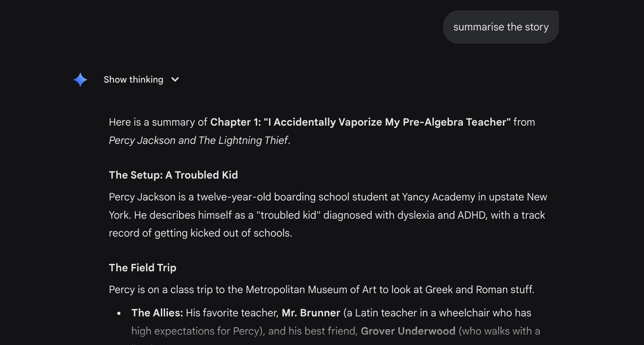Click the bold Chapter 1 title text

point(360,122)
